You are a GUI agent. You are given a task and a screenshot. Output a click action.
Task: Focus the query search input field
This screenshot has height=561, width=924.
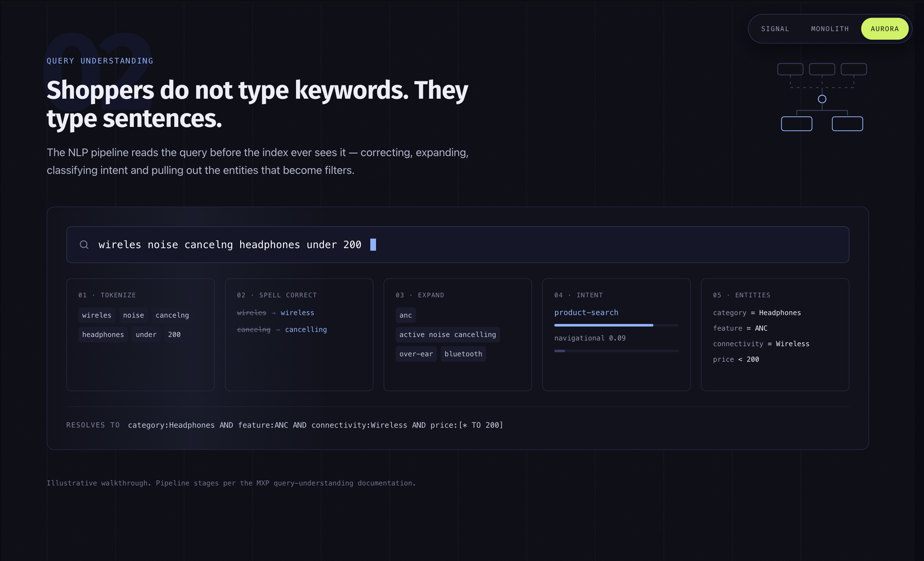pos(458,245)
